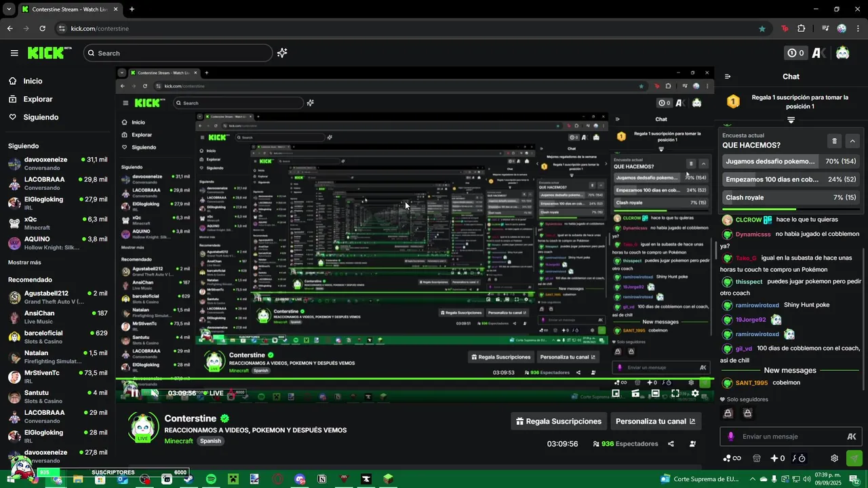Enable mini player mode icon

click(616, 393)
